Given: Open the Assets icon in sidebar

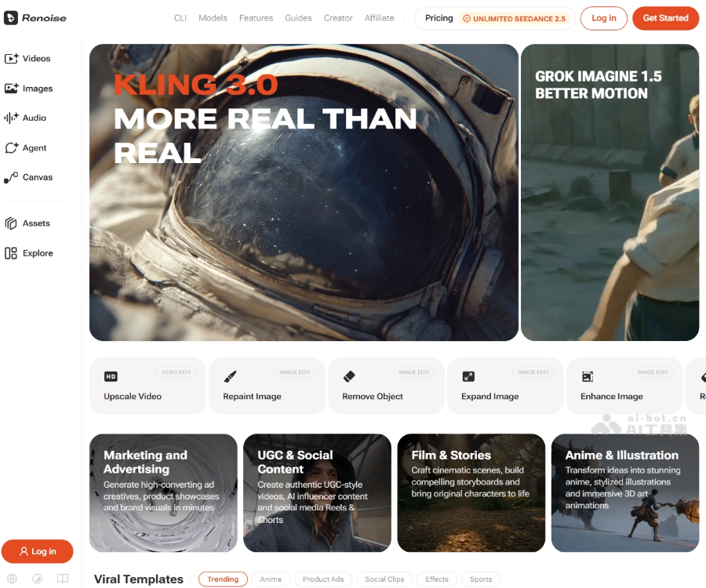Looking at the screenshot, I should pyautogui.click(x=11, y=223).
